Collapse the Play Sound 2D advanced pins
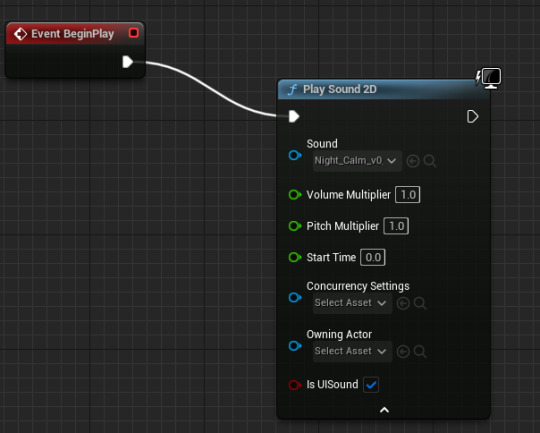Screen dimensions: 540x433 coord(384,410)
